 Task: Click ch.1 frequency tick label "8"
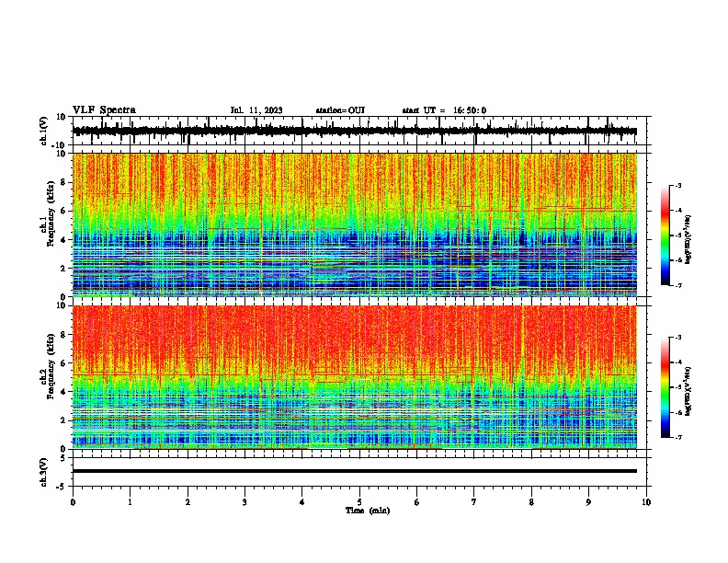pos(63,182)
